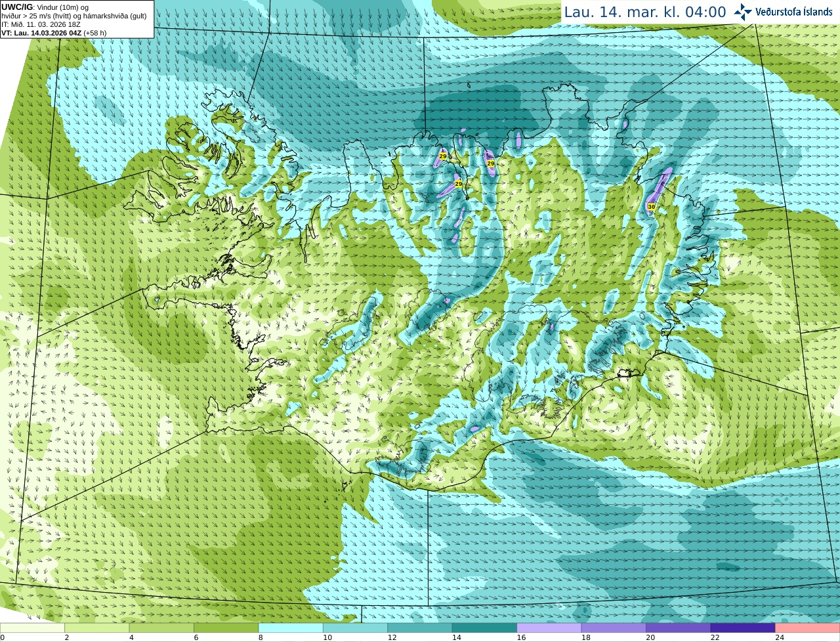Pick the 14–16 m/s dark teal swatch
The image size is (840, 642).
485,628
